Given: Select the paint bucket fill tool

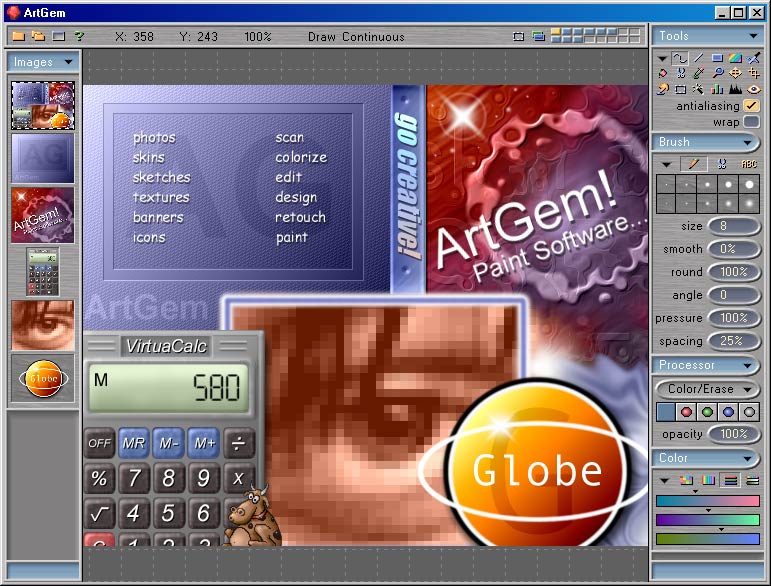Looking at the screenshot, I should (663, 74).
